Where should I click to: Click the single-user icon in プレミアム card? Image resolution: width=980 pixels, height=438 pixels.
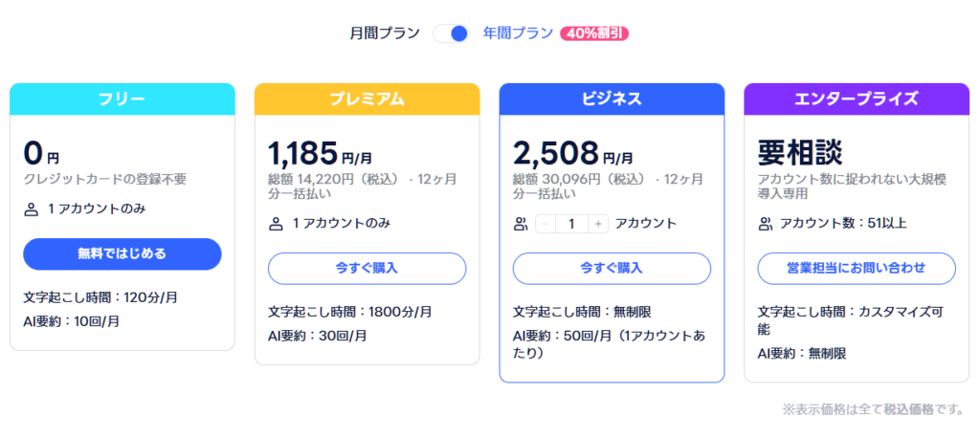tap(277, 225)
